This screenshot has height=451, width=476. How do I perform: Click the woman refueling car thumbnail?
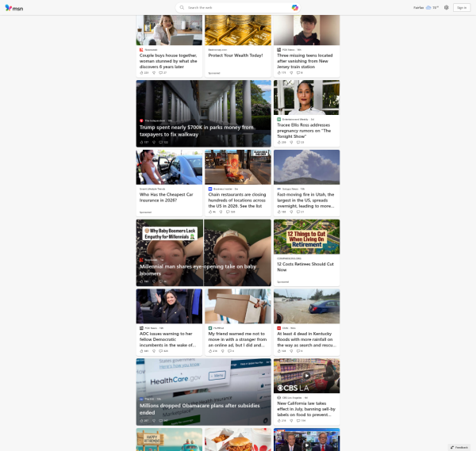[169, 167]
